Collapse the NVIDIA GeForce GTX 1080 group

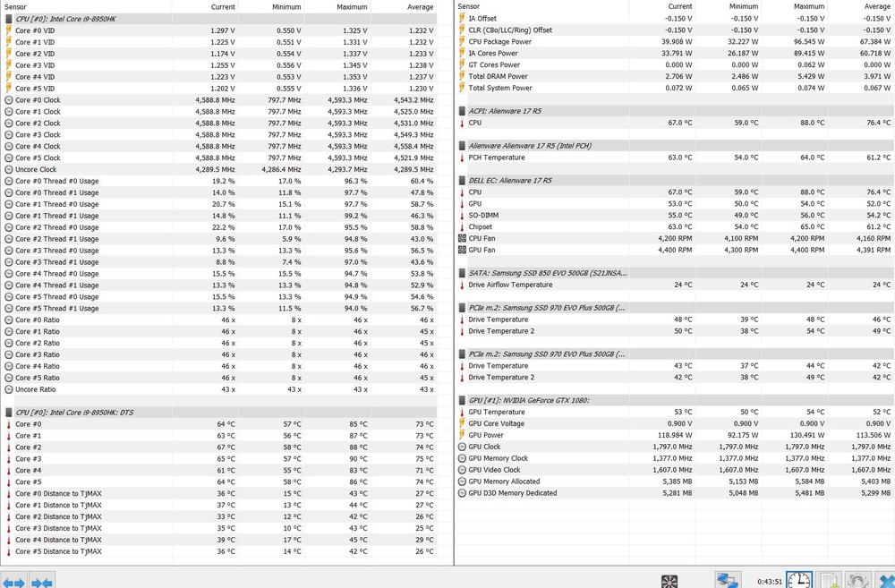tap(462, 401)
